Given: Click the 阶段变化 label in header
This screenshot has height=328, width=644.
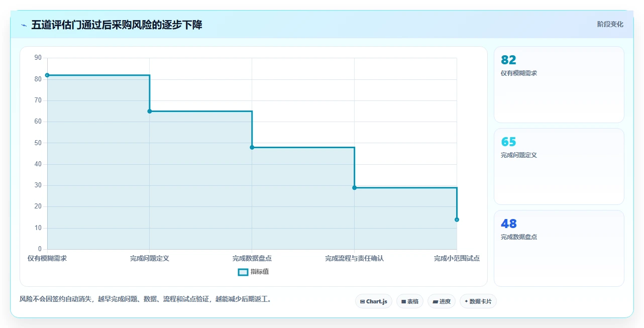Looking at the screenshot, I should pos(610,24).
